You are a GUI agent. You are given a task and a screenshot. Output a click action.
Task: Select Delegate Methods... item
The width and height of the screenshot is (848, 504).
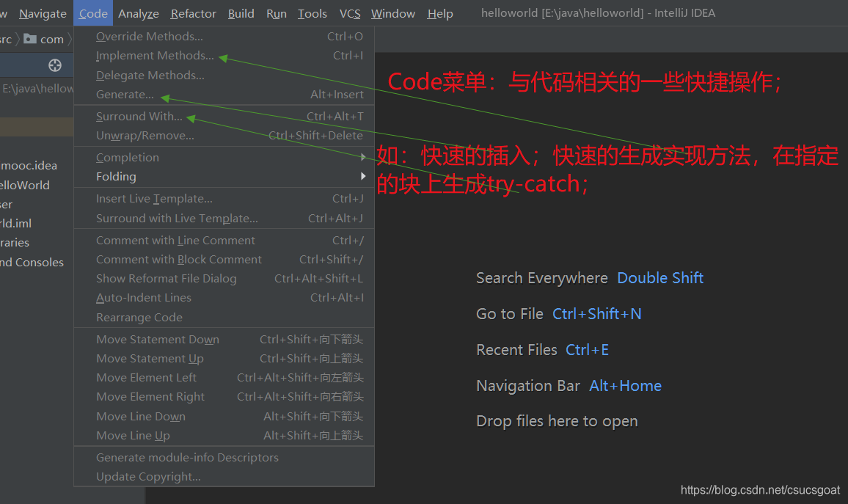[224, 75]
